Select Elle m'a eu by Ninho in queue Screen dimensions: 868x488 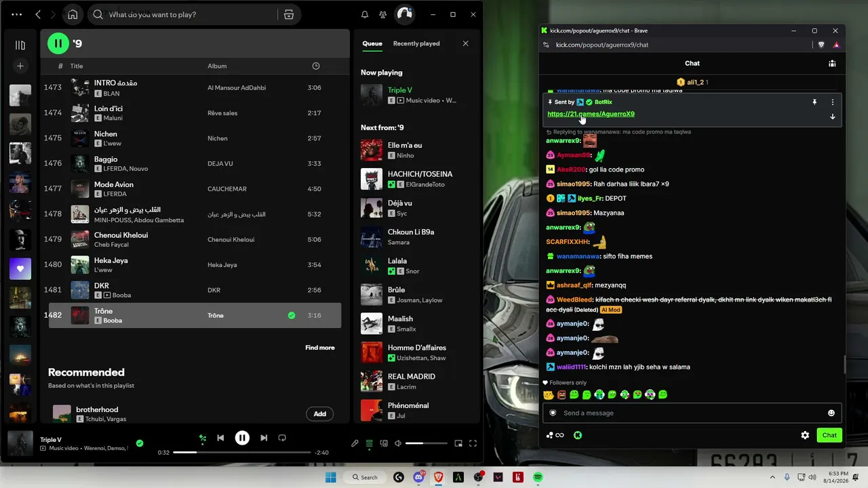(415, 150)
